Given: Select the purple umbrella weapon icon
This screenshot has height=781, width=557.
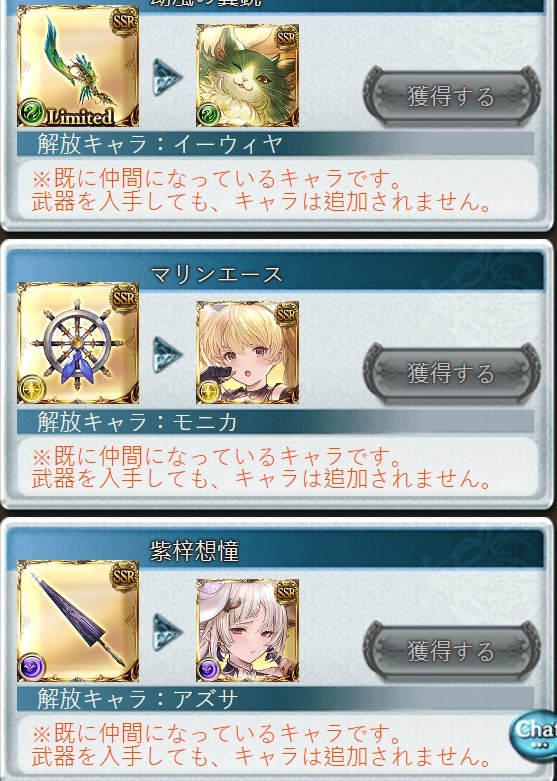Looking at the screenshot, I should click(x=78, y=621).
